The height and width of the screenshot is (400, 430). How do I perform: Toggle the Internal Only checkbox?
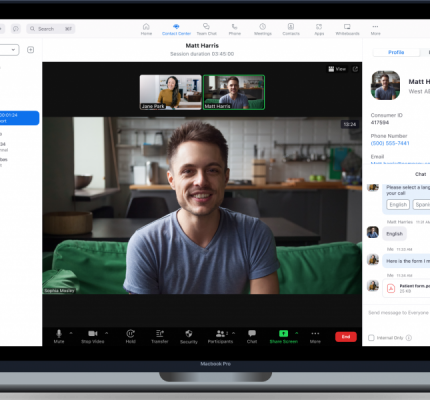tap(371, 338)
